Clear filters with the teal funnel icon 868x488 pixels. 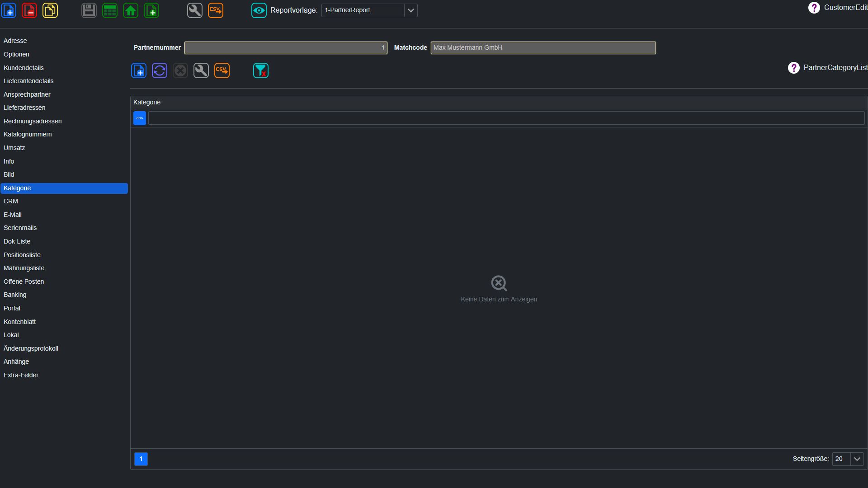click(x=261, y=70)
